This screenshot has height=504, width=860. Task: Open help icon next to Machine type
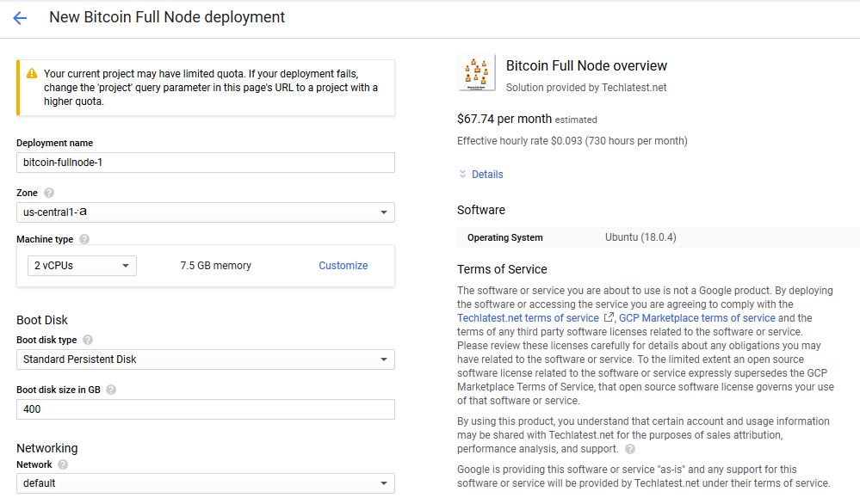point(84,239)
